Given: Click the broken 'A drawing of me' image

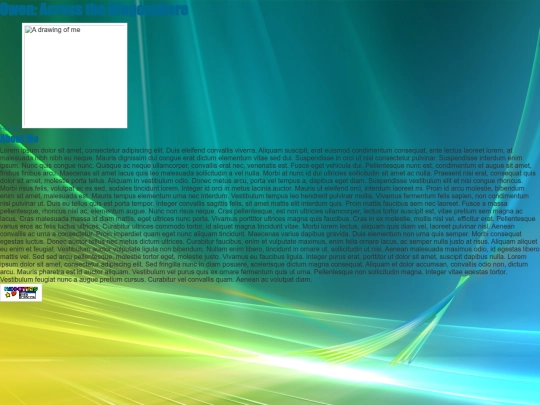Looking at the screenshot, I should pyautogui.click(x=74, y=75).
